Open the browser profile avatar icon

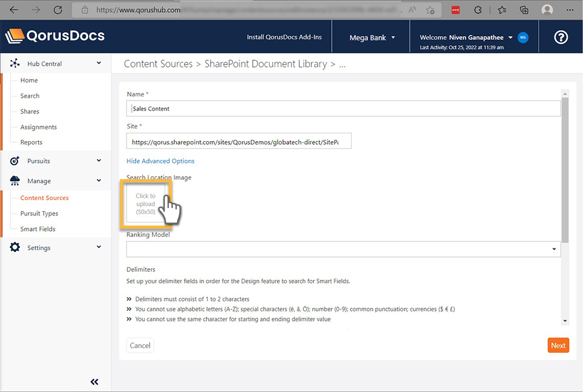[x=547, y=9]
